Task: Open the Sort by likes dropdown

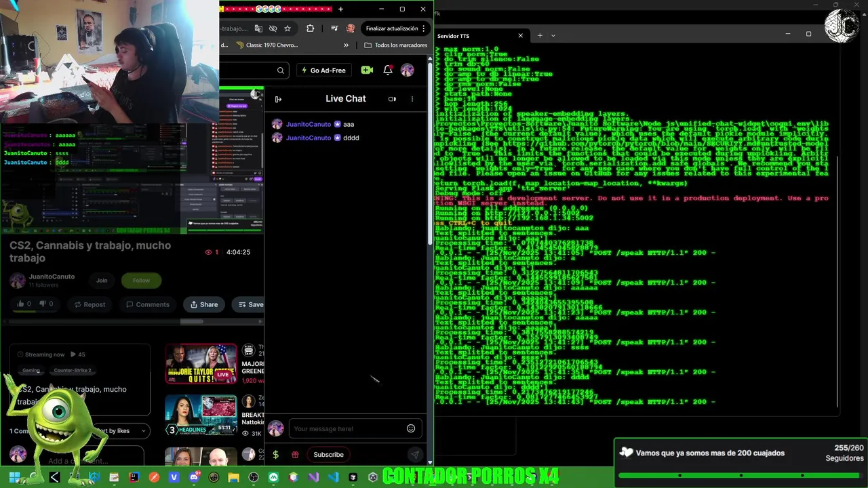Action: (x=122, y=430)
